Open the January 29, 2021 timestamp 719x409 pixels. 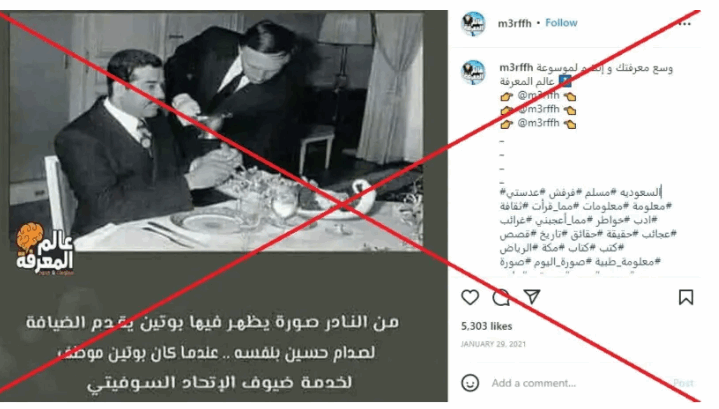point(493,344)
